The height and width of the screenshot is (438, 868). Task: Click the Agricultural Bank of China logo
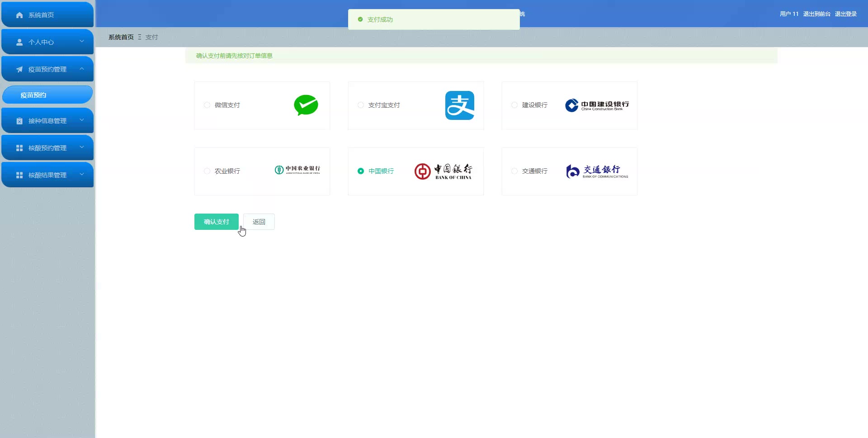pyautogui.click(x=297, y=170)
